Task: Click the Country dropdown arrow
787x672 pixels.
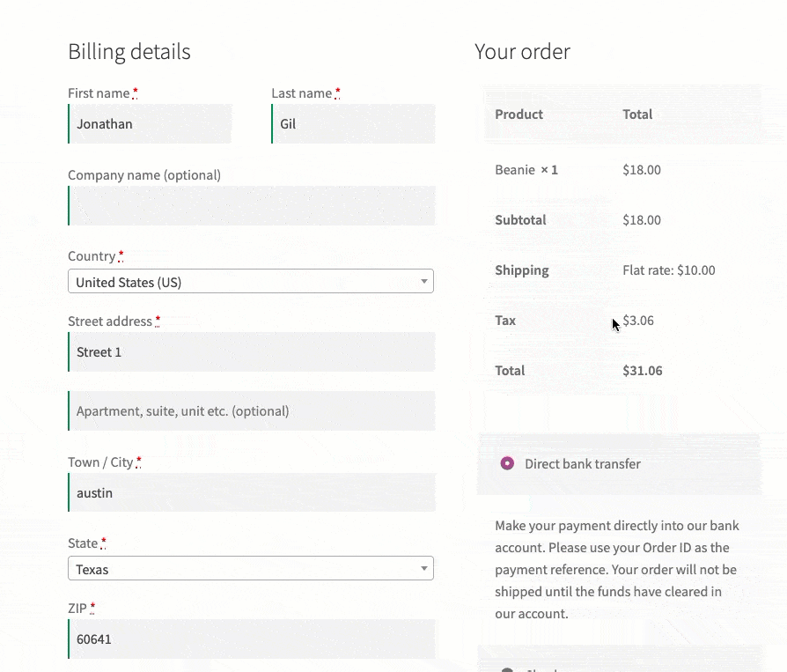Action: [x=424, y=280]
